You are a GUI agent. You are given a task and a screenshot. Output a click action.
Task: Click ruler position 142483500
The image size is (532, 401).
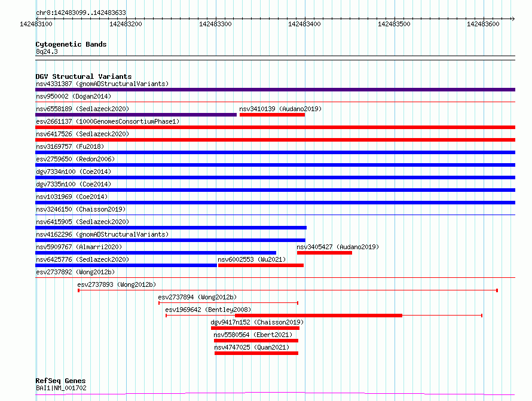pos(394,24)
